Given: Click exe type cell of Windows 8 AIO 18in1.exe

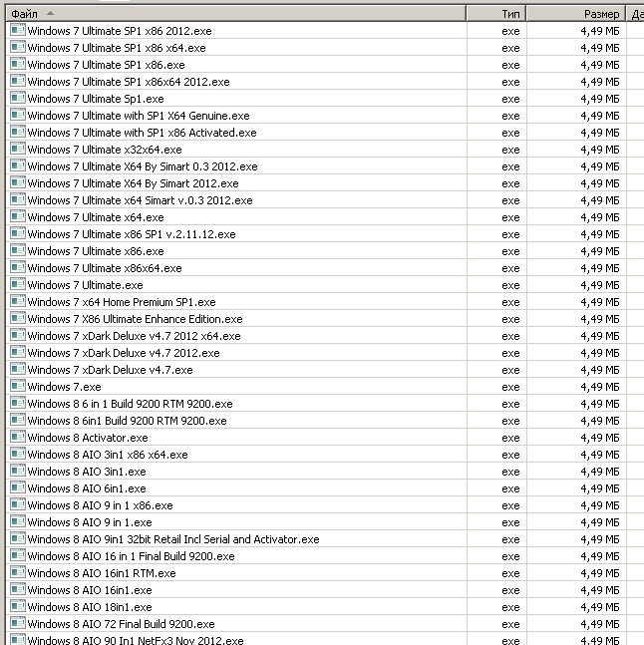Looking at the screenshot, I should click(x=510, y=607).
